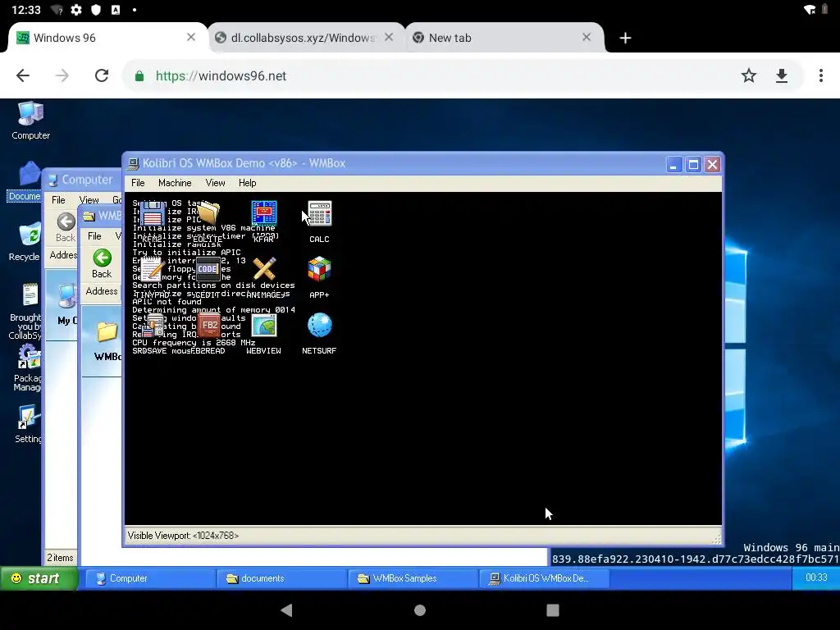
Task: Click the Kolibri OS WMBox title bar icon
Action: 134,163
